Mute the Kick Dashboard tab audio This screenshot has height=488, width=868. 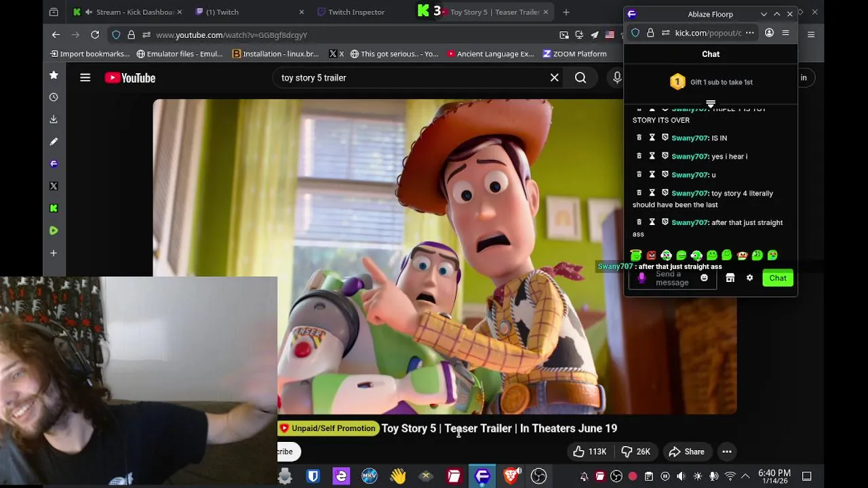(x=88, y=12)
